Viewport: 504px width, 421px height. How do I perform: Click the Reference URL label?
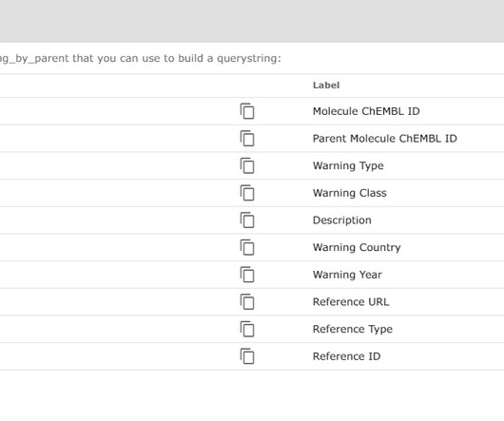[x=351, y=302]
